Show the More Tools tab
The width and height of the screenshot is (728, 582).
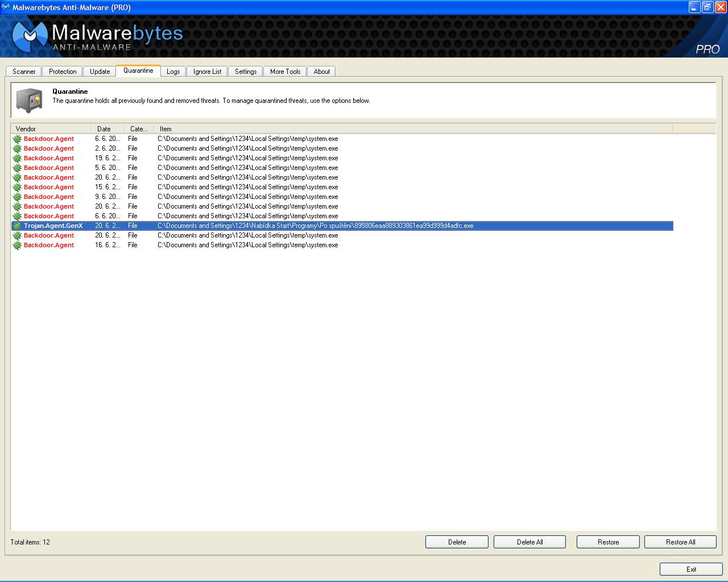click(285, 72)
